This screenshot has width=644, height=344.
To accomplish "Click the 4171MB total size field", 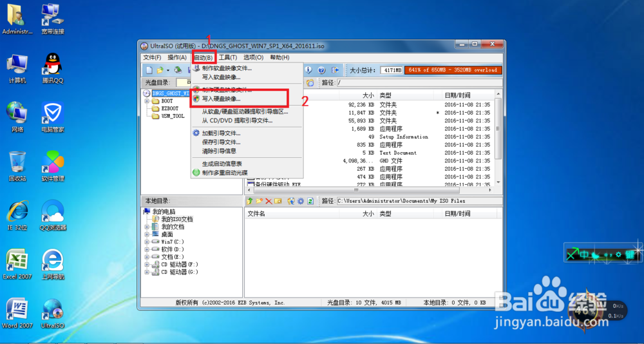I will (x=392, y=70).
